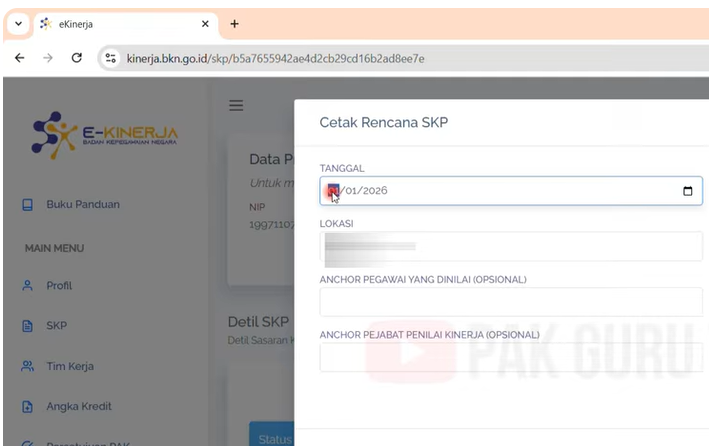Select the 2026 year segment of date
This screenshot has height=446, width=709.
pos(374,190)
